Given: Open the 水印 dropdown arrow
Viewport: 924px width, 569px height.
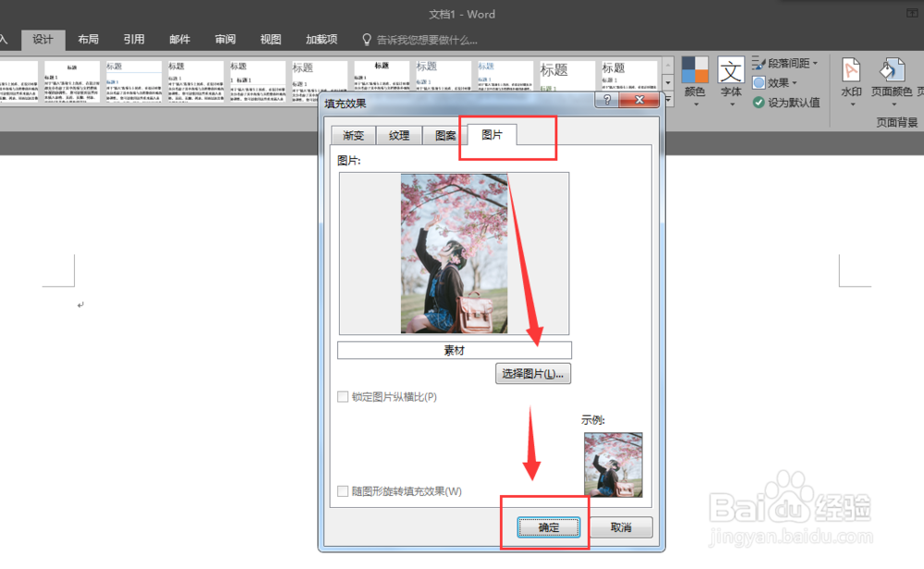Looking at the screenshot, I should tap(851, 105).
